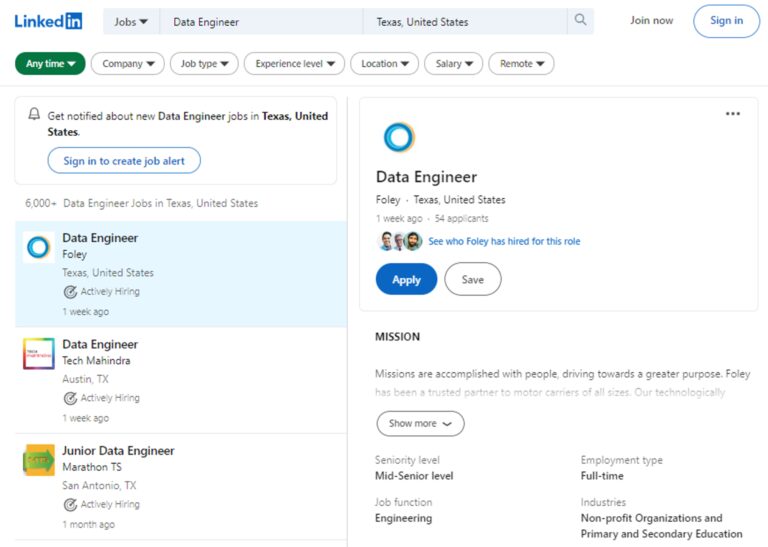This screenshot has height=547, width=768.
Task: Expand the Any time filter
Action: tap(50, 64)
